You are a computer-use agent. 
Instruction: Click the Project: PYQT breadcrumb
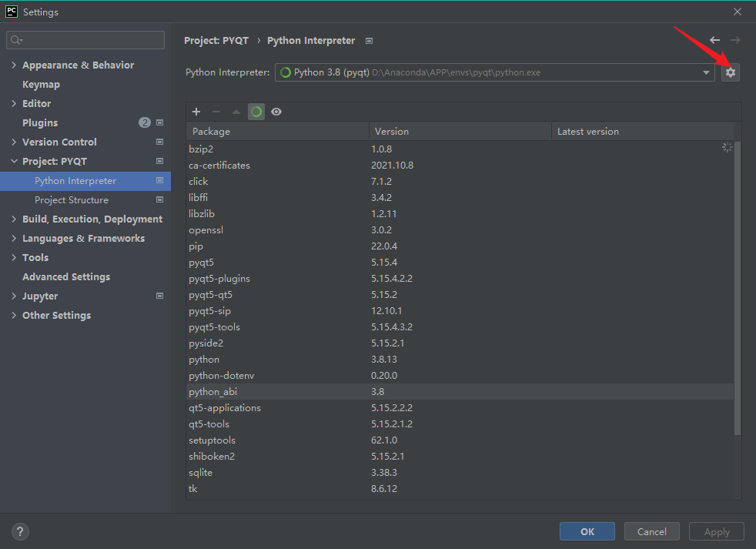(216, 41)
